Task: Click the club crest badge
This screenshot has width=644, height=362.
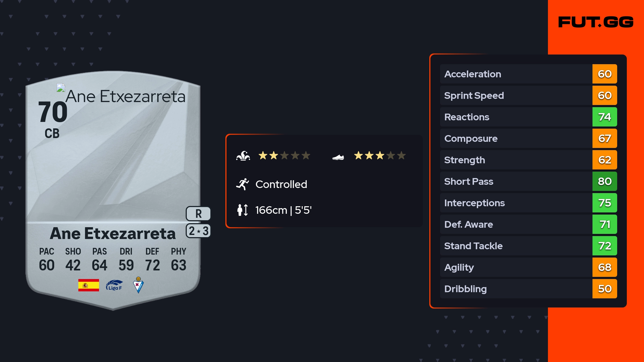Action: 138,285
